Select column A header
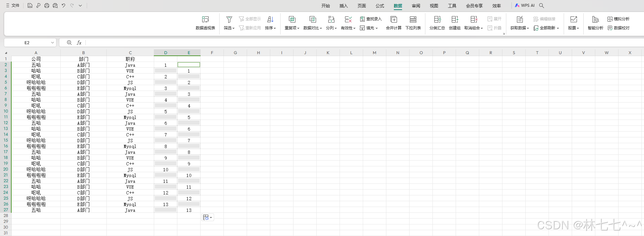Screen dimensions: 644x236 pos(36,53)
